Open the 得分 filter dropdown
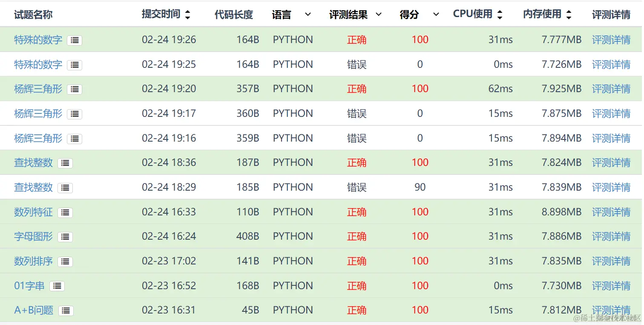This screenshot has width=644, height=325. pyautogui.click(x=436, y=15)
